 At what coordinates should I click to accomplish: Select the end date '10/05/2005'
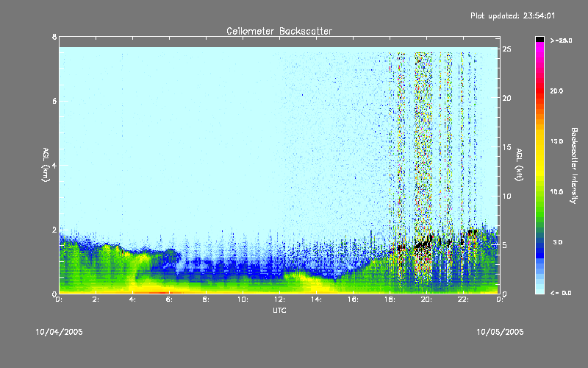point(500,332)
